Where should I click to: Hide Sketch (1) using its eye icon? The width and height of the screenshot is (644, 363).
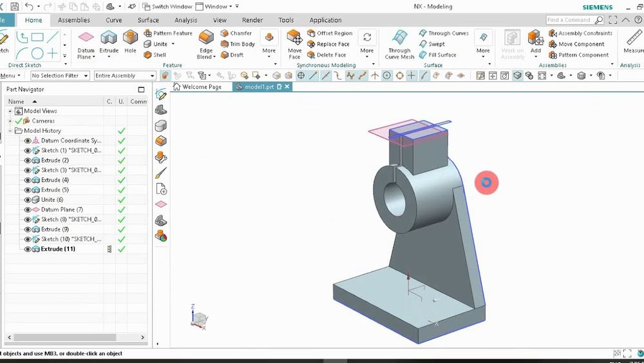(x=28, y=150)
